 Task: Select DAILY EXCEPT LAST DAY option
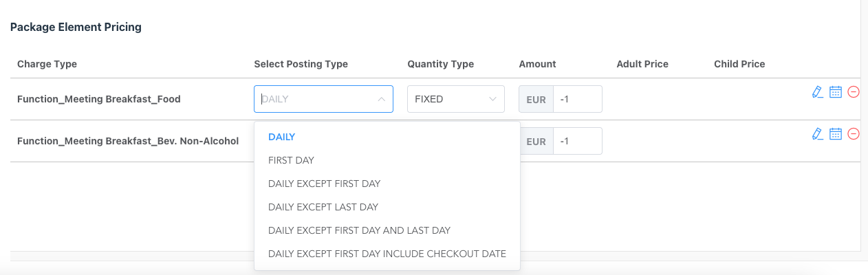(x=323, y=207)
